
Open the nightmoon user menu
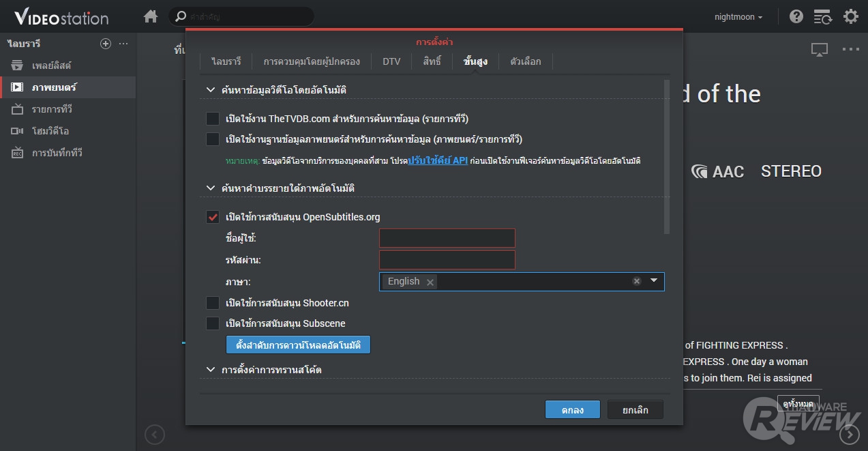pyautogui.click(x=738, y=17)
